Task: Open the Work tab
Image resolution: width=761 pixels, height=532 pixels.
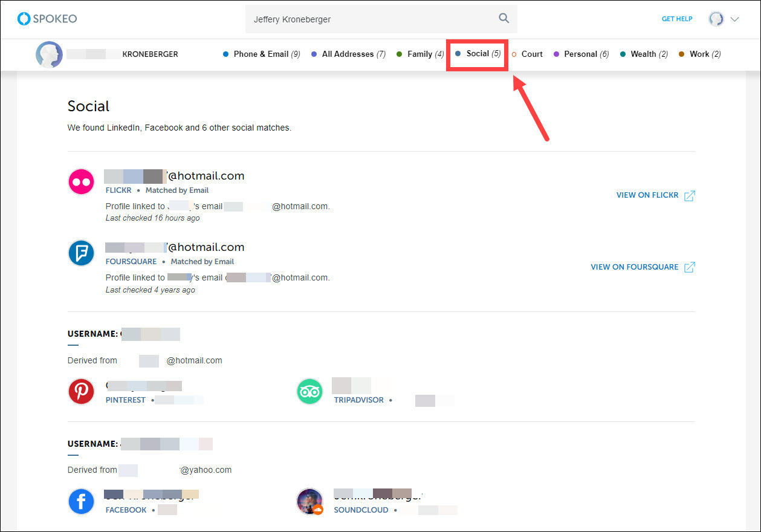Action: 700,54
